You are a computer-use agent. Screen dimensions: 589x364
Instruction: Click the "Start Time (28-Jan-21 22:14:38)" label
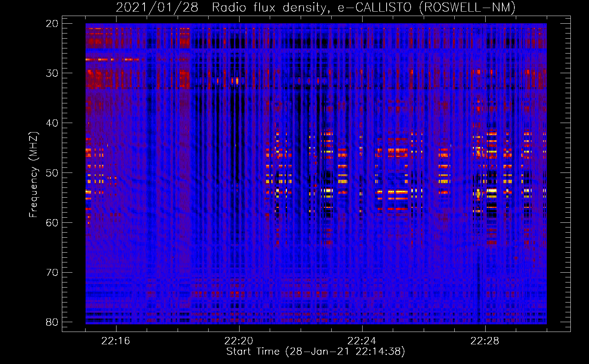click(x=316, y=352)
